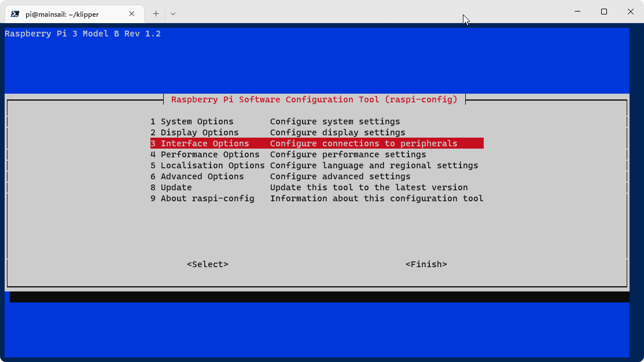Select the "Update" entry to update the tool
This screenshot has height=362, width=644.
[175, 187]
